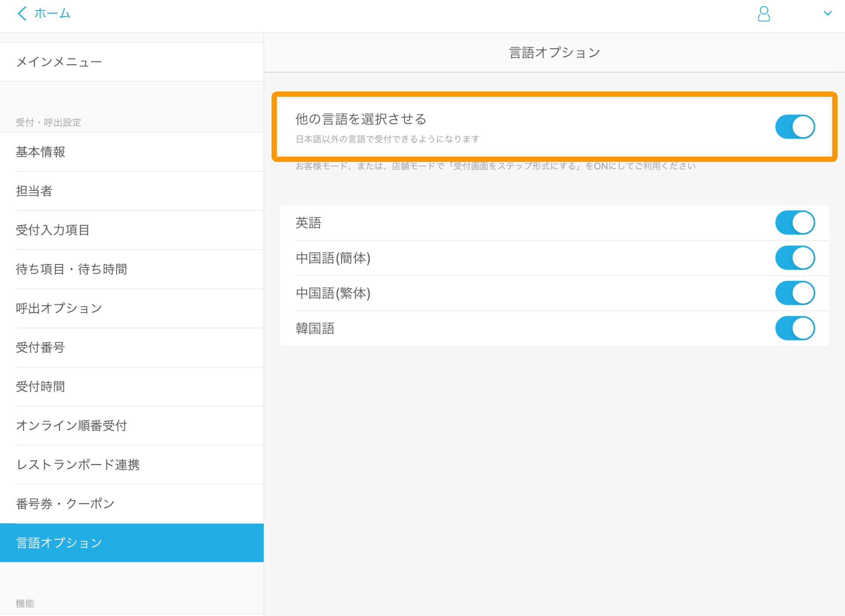Click the 英語 row label
The height and width of the screenshot is (616, 845).
(x=309, y=223)
